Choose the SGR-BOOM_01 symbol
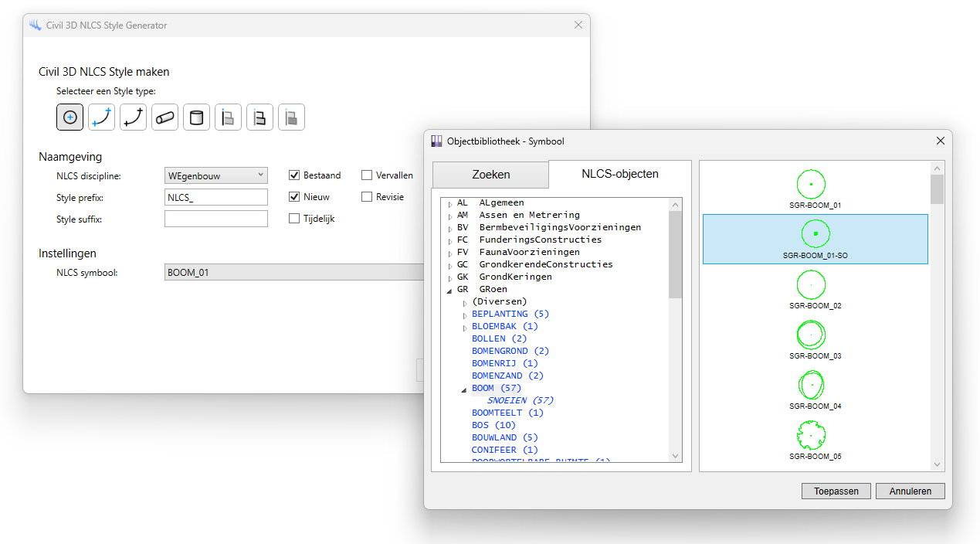Viewport: 980px width, 544px height. [811, 189]
